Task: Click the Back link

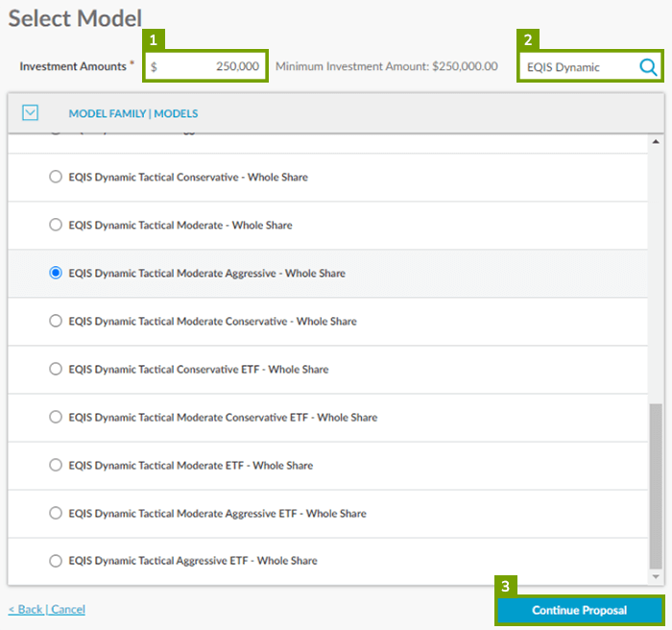Action: tap(26, 610)
